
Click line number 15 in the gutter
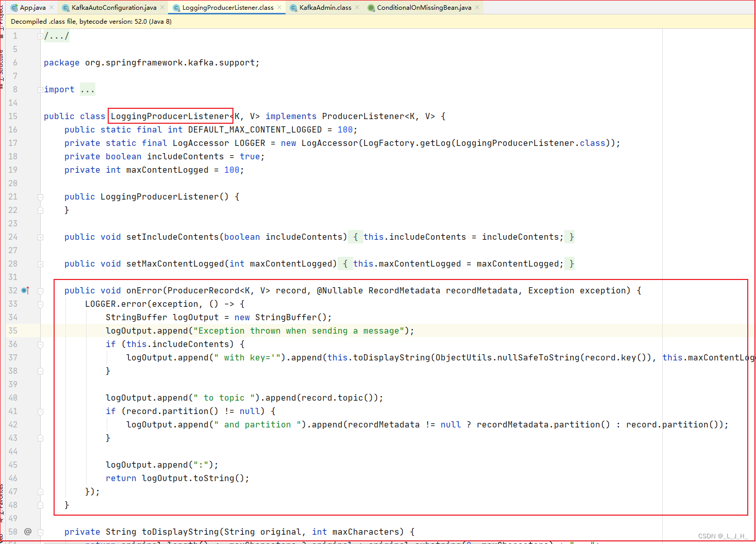[x=13, y=117]
